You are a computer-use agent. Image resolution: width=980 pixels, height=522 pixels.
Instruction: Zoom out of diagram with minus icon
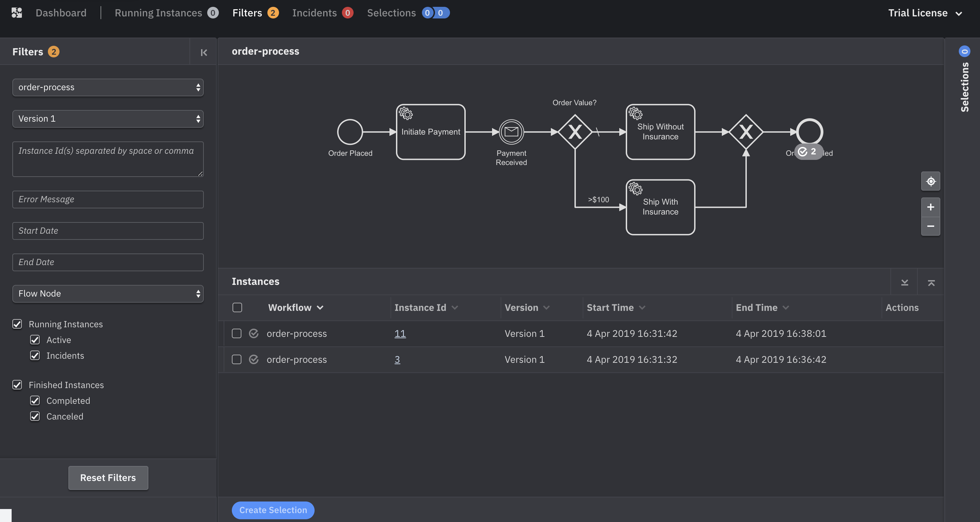[x=930, y=226]
